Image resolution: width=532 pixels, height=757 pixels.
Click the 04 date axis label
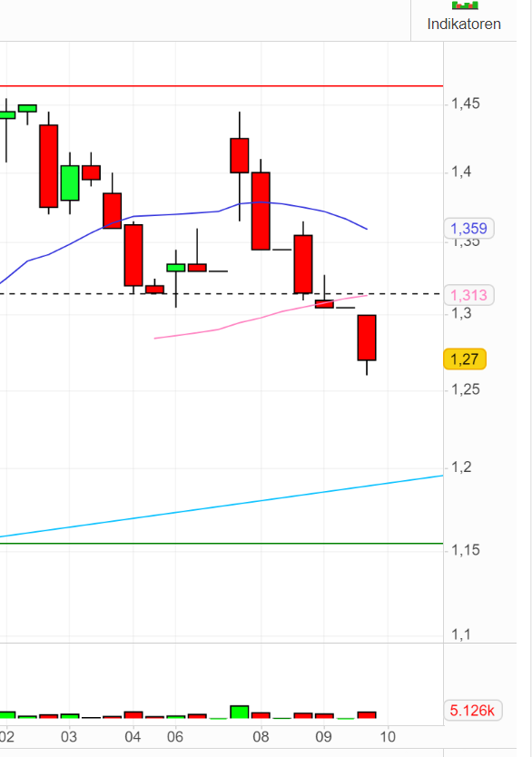[x=133, y=737]
